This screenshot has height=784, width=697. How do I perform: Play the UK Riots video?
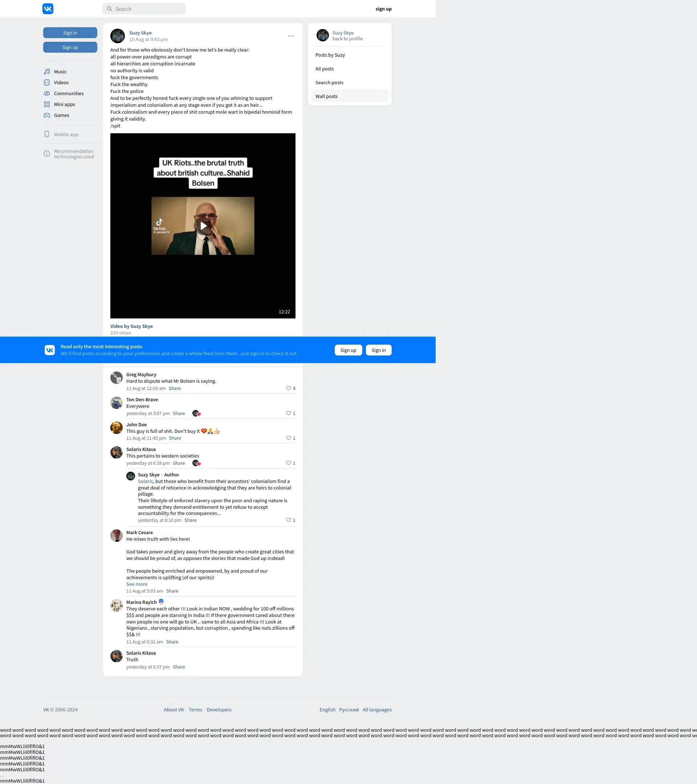(203, 226)
